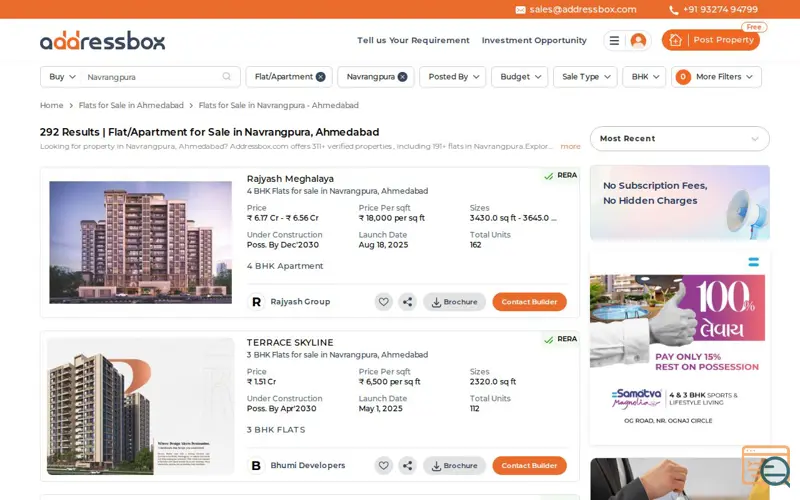Click the RERA checkmark on Rajyash Meghalaya

(548, 176)
